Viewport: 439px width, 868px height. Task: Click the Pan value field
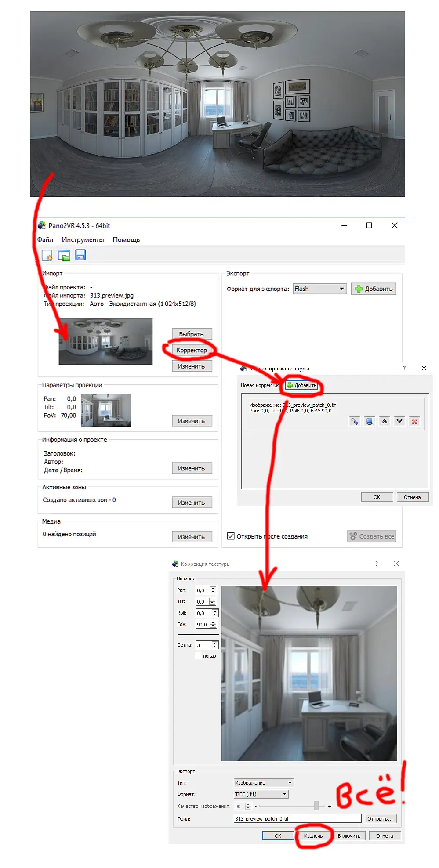203,590
